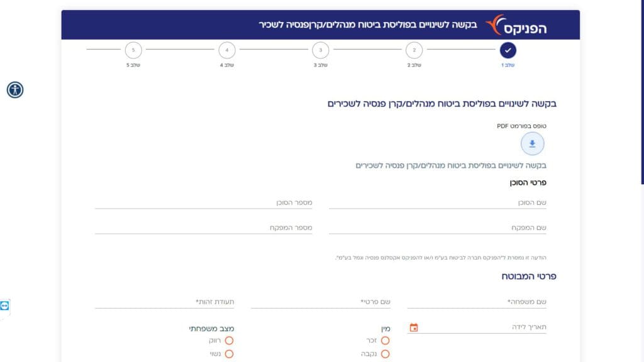Image resolution: width=644 pixels, height=362 pixels.
Task: Navigate to step 5 in stepper
Action: pos(133,50)
